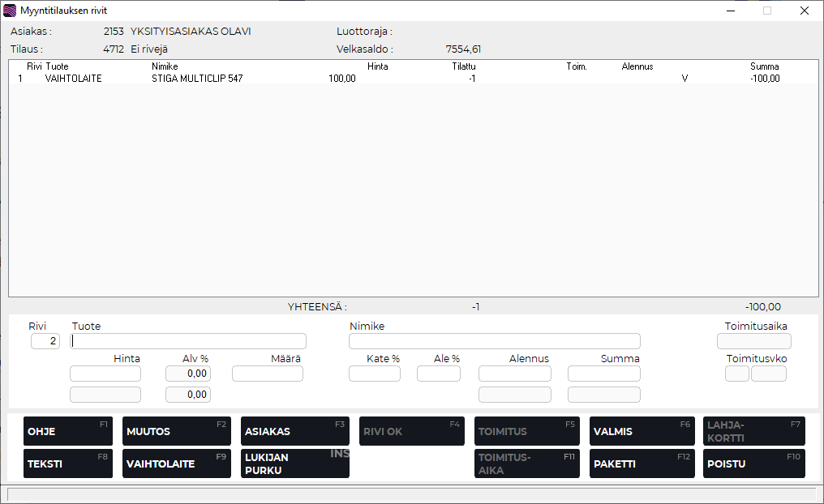Open ASIAKAS customer button F3
The width and height of the screenshot is (824, 504).
(x=294, y=431)
